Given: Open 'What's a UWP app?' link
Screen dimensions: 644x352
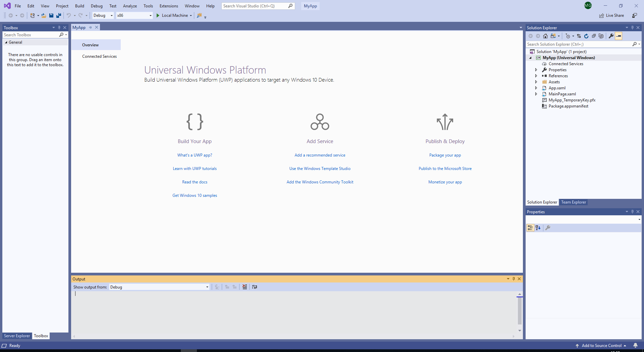Looking at the screenshot, I should pos(195,155).
